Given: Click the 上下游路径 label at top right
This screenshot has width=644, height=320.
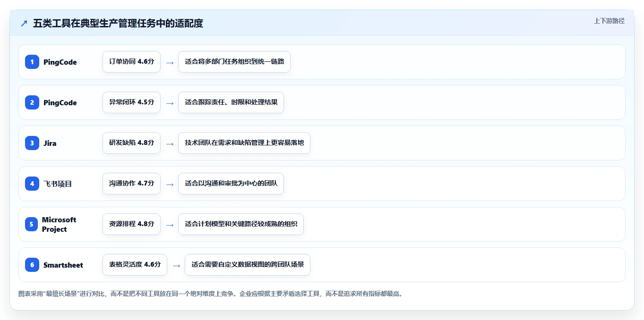Looking at the screenshot, I should click(609, 21).
